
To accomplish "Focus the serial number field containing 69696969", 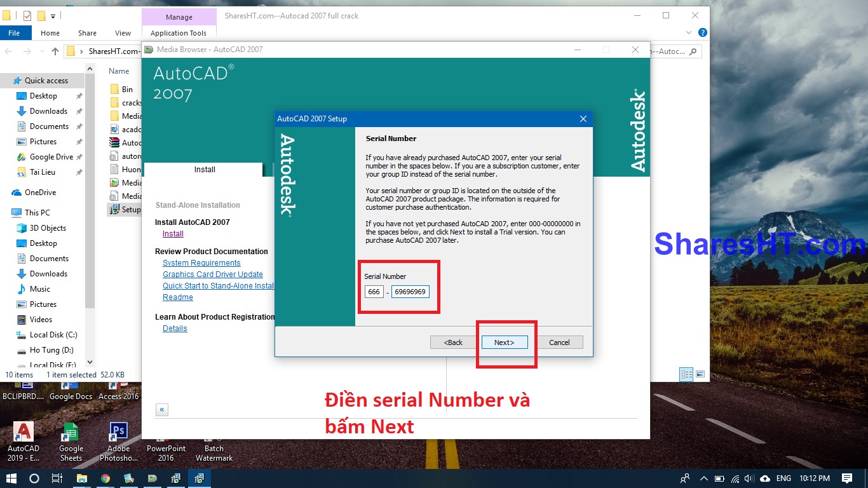I will [410, 292].
